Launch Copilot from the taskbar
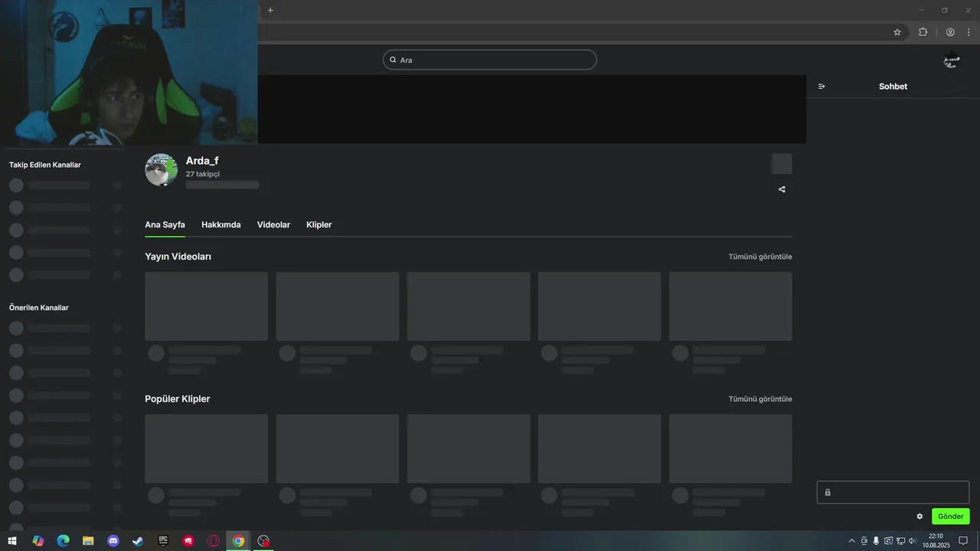The height and width of the screenshot is (551, 980). [x=38, y=541]
